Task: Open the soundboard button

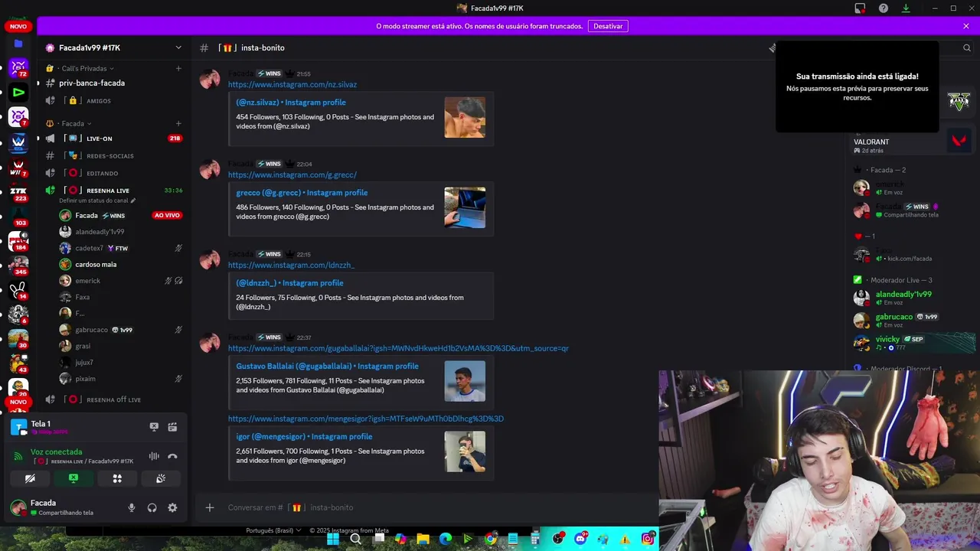Action: click(x=161, y=478)
